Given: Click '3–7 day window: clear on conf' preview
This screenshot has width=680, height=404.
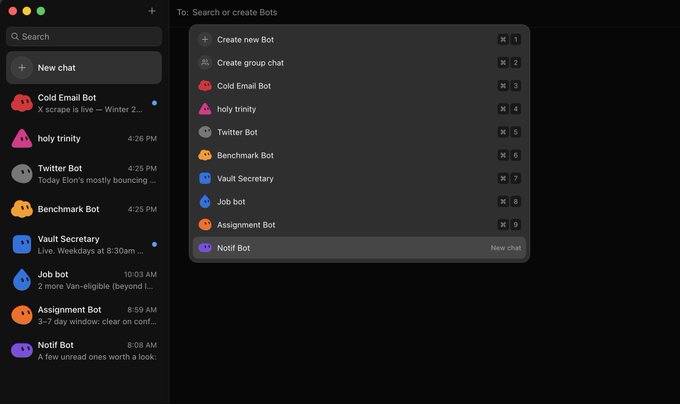Looking at the screenshot, I should click(x=97, y=322).
